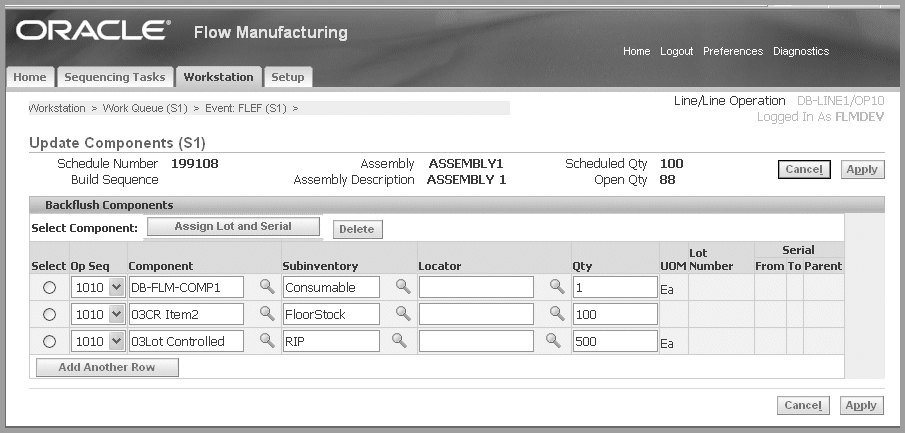Click the schedule number 199108
The height and width of the screenshot is (433, 905).
pos(195,164)
